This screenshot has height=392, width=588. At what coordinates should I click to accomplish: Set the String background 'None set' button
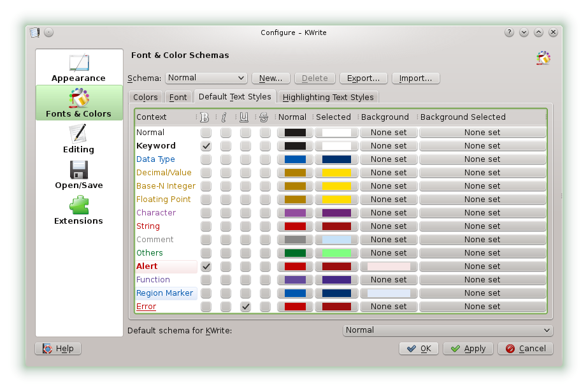click(x=389, y=226)
